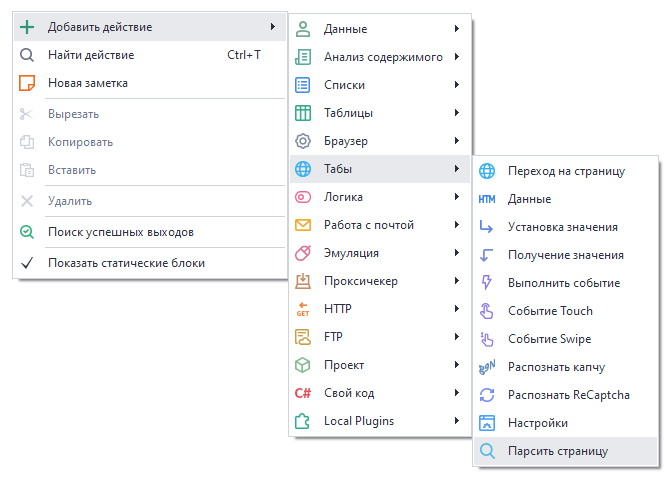
Task: Click the gear icon next to Браузер
Action: click(x=303, y=141)
